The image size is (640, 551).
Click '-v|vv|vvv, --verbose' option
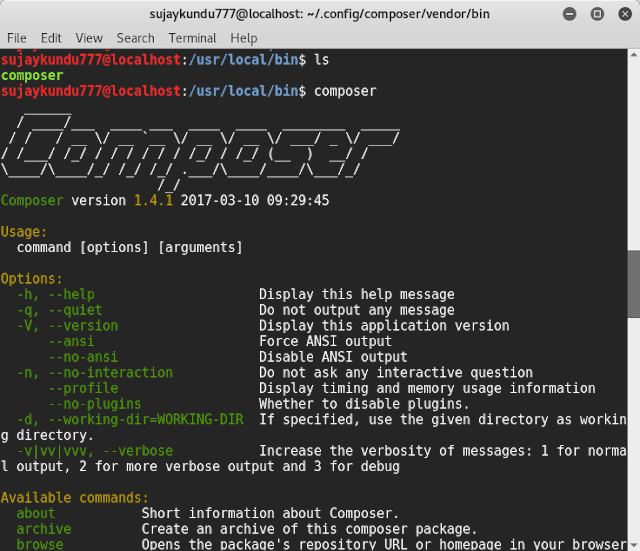click(95, 451)
